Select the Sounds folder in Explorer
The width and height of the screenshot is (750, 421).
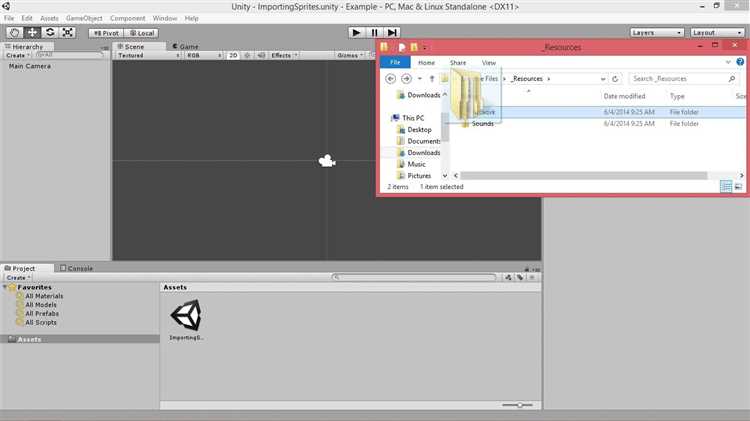[x=482, y=123]
